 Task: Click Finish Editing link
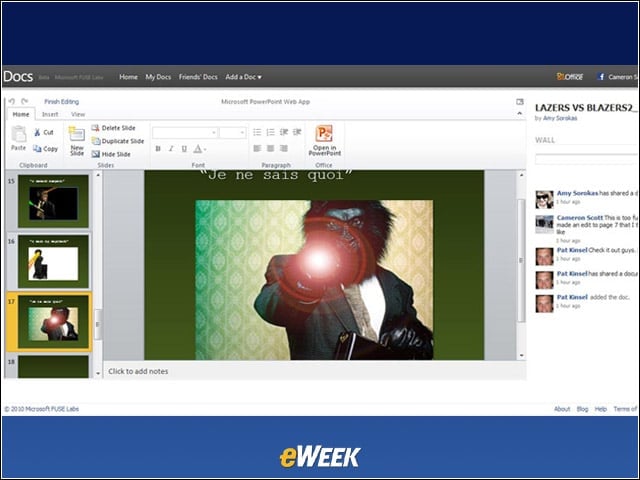[62, 102]
